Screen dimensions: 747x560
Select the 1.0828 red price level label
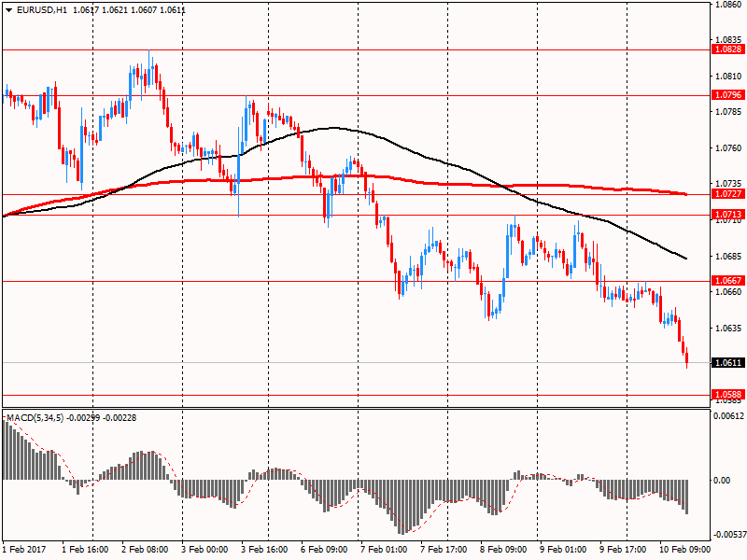tap(727, 49)
